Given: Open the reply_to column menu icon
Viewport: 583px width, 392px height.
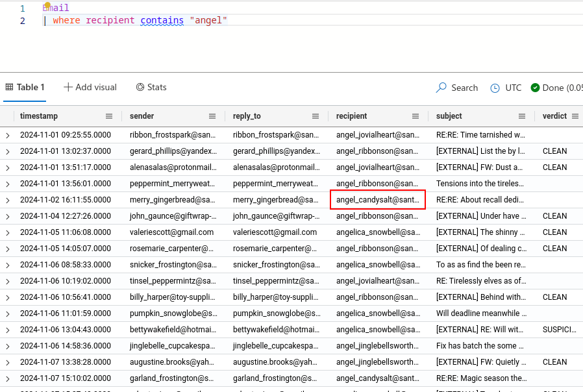Looking at the screenshot, I should click(316, 116).
